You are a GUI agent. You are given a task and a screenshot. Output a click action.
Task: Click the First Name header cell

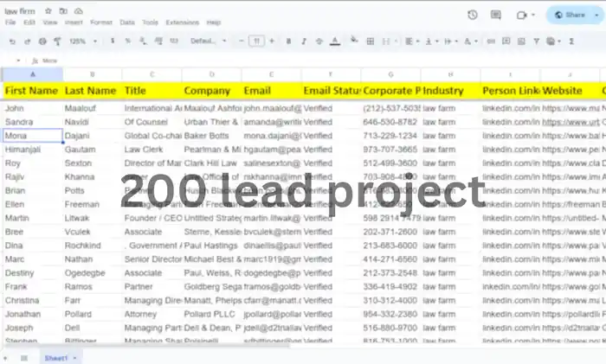pyautogui.click(x=33, y=91)
